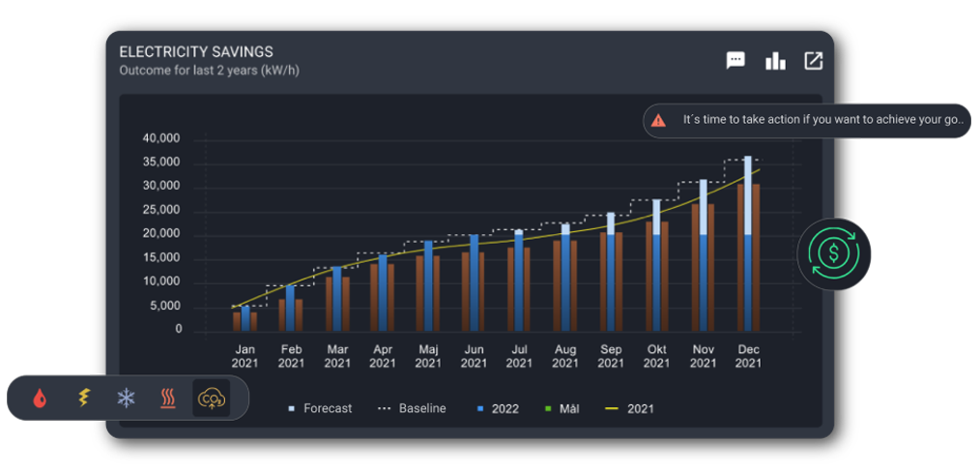Select the yellow electricity bolt icon
The height and width of the screenshot is (475, 980).
[83, 398]
